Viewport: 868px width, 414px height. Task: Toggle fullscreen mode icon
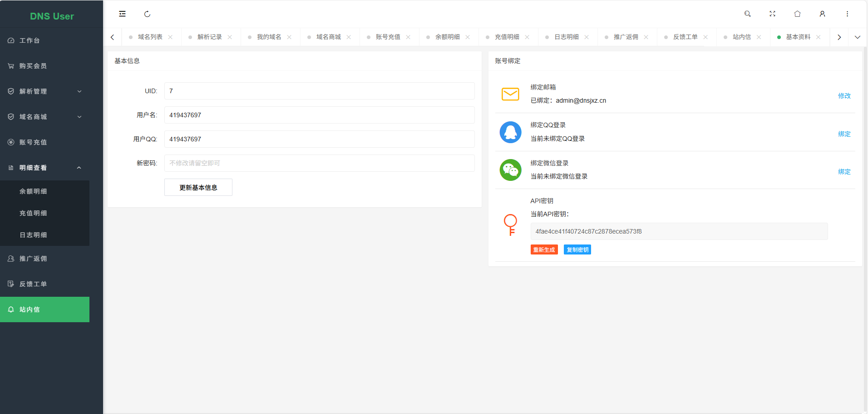[x=772, y=14]
